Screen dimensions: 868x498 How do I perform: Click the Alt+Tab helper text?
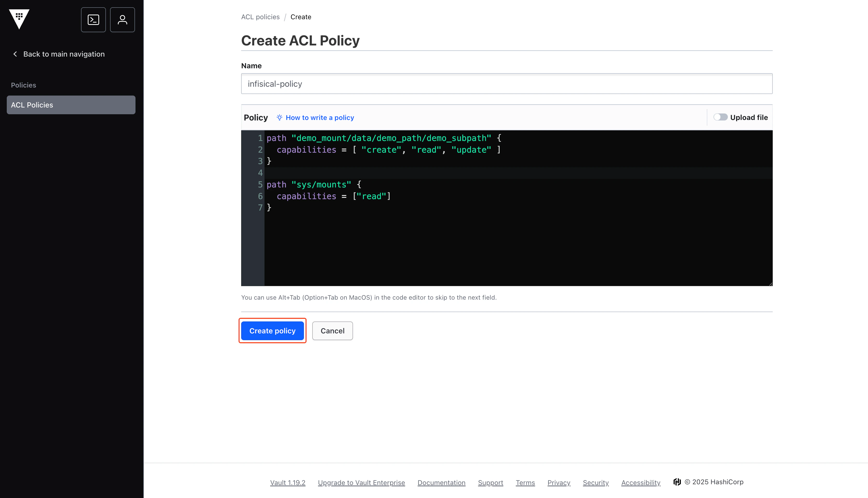tap(369, 298)
